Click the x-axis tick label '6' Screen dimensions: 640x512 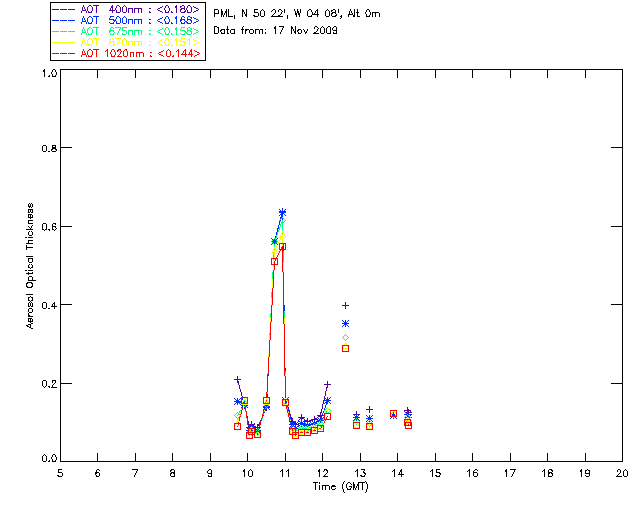98,473
